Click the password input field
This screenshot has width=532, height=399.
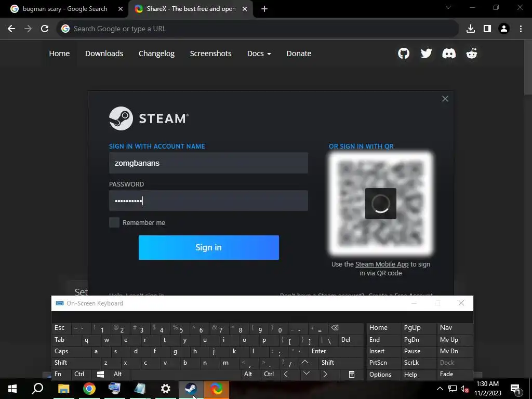pyautogui.click(x=209, y=201)
